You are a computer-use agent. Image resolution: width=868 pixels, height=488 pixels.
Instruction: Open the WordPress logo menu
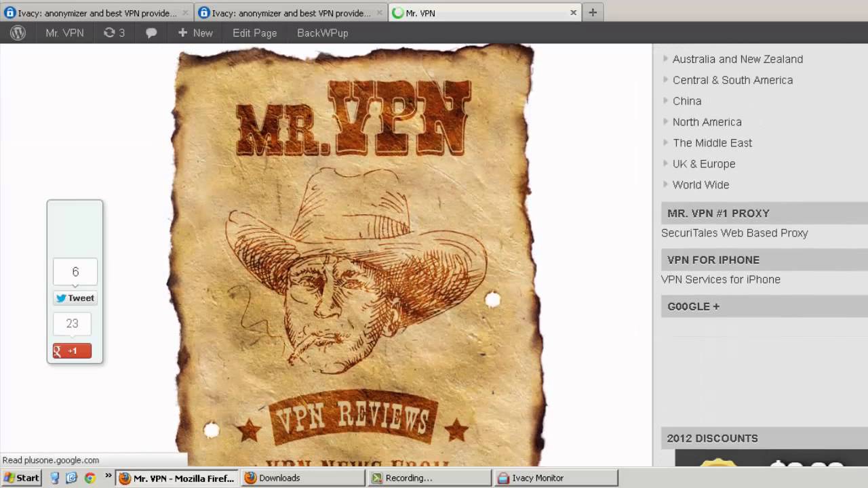point(18,33)
